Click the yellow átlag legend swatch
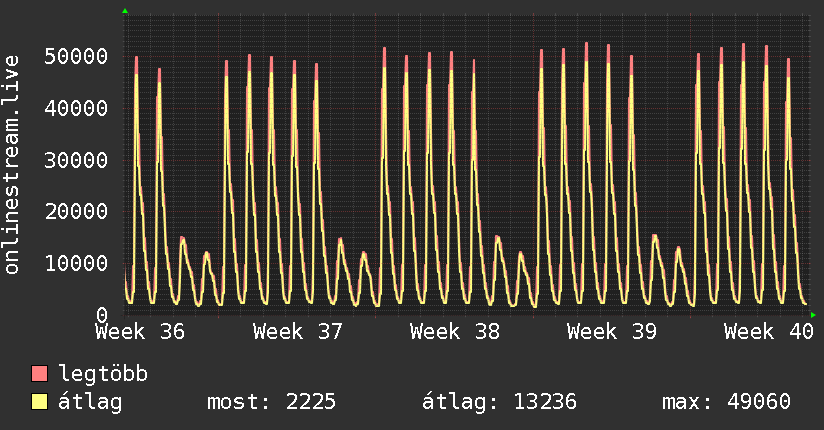 [x=39, y=402]
